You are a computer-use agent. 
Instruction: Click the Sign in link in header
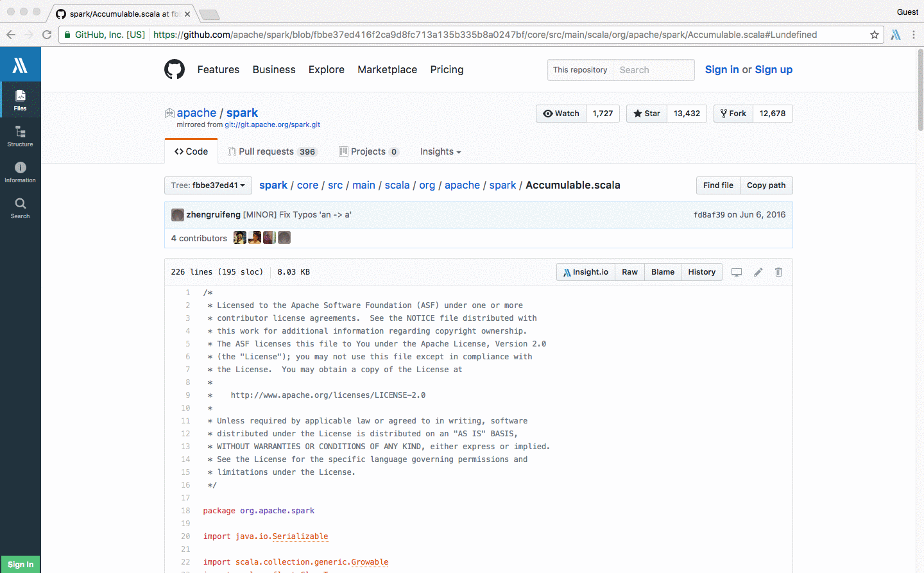[x=722, y=69]
